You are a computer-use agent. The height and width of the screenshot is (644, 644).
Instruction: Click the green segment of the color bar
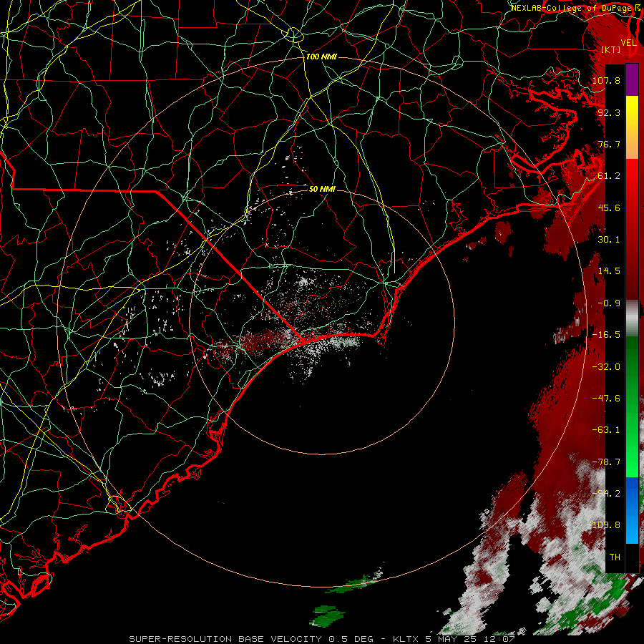tap(632, 406)
